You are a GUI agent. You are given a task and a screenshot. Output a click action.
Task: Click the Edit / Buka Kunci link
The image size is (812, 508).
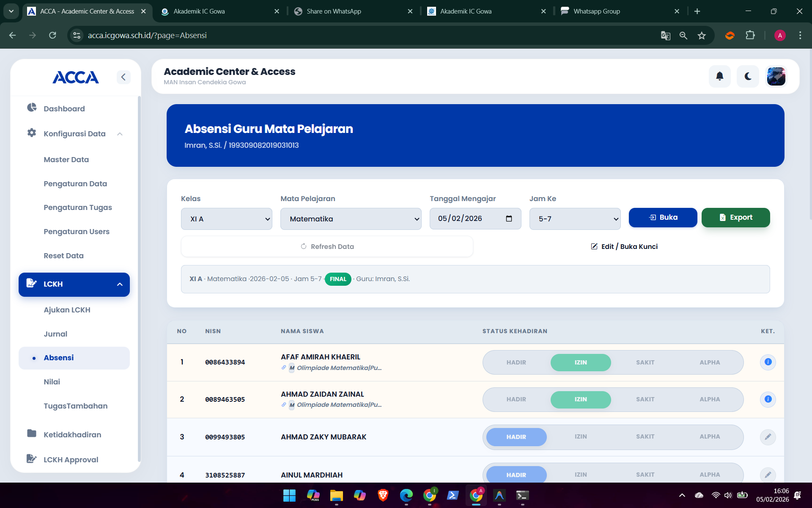coord(624,246)
